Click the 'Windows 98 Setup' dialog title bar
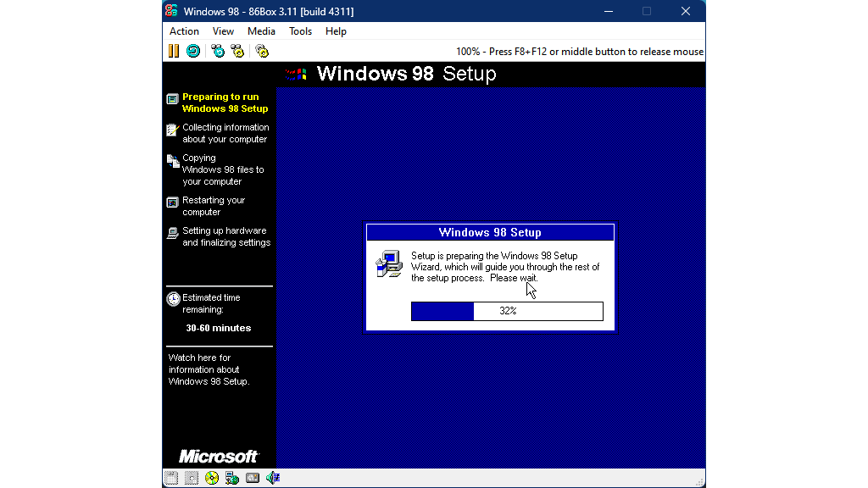This screenshot has height=488, width=868. (490, 232)
